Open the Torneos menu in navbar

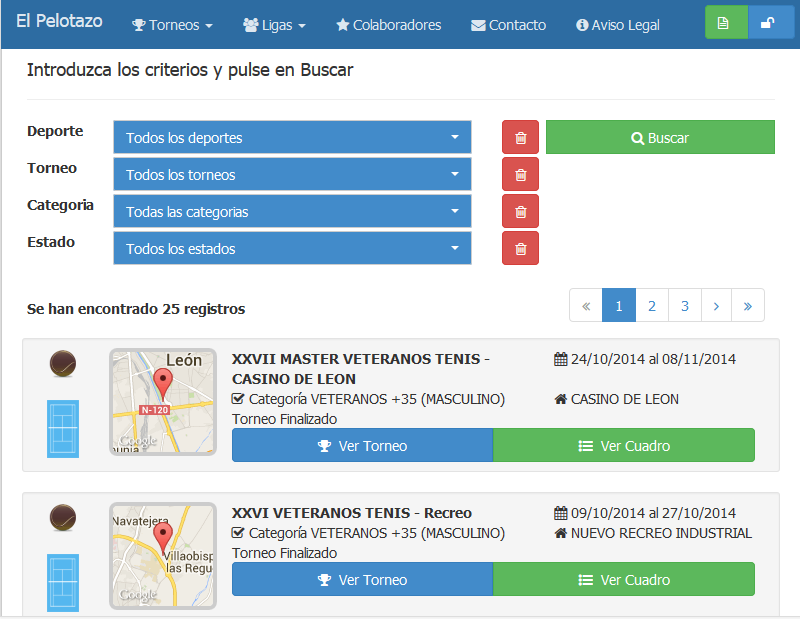pyautogui.click(x=172, y=25)
